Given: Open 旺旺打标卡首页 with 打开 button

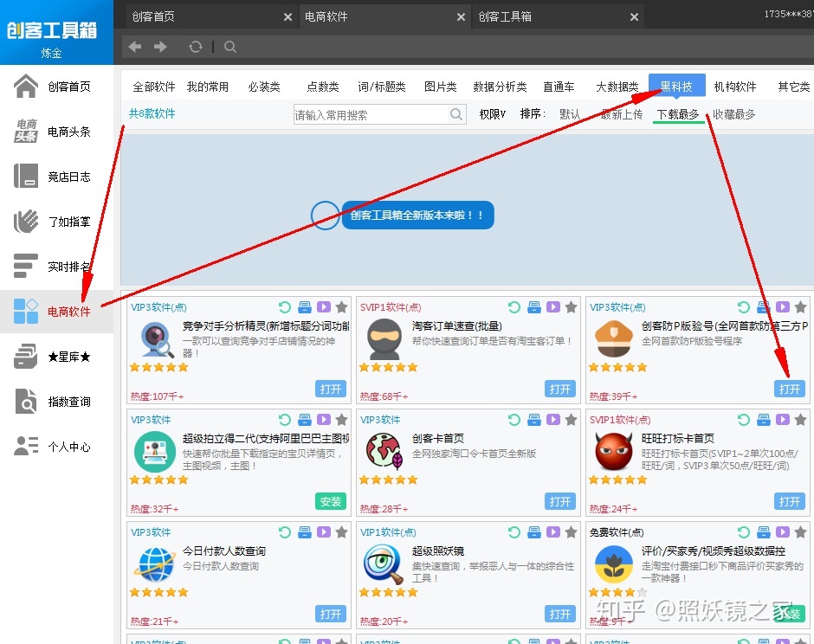Looking at the screenshot, I should 789,501.
